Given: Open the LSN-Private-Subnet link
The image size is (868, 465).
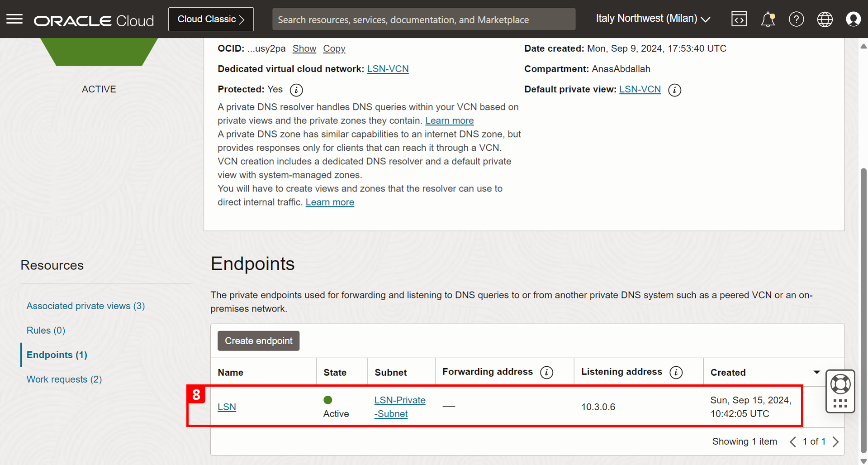Looking at the screenshot, I should tap(400, 407).
